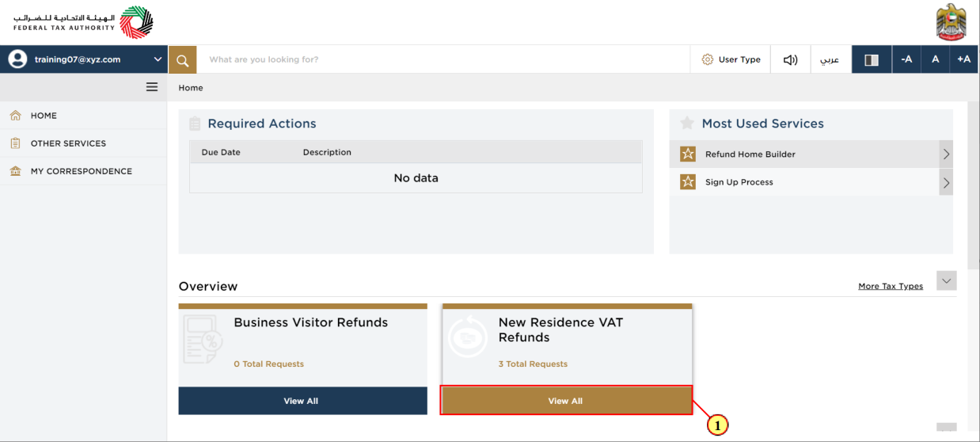Open HOME in the sidebar
Screen dimensions: 980x442
pyautogui.click(x=83, y=116)
